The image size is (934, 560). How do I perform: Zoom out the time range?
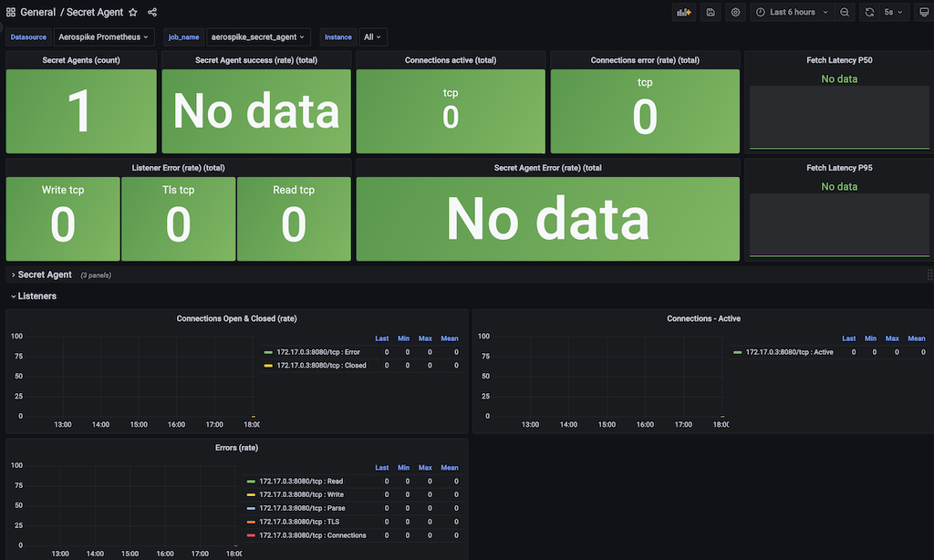[845, 12]
